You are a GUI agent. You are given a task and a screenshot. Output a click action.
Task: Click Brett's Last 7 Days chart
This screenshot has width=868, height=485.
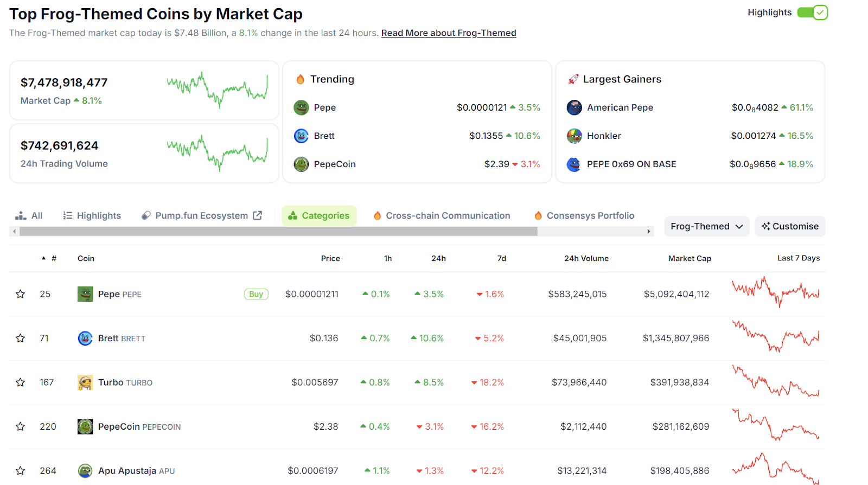tap(775, 336)
